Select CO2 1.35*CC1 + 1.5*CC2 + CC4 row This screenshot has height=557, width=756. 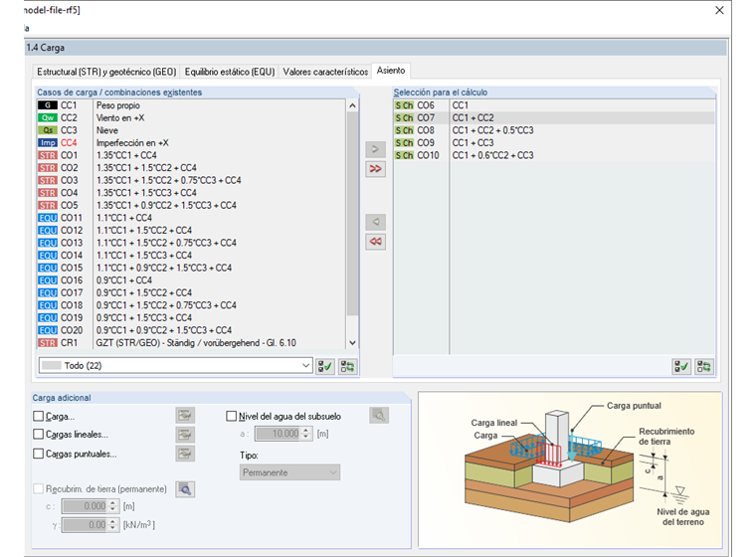(x=191, y=168)
